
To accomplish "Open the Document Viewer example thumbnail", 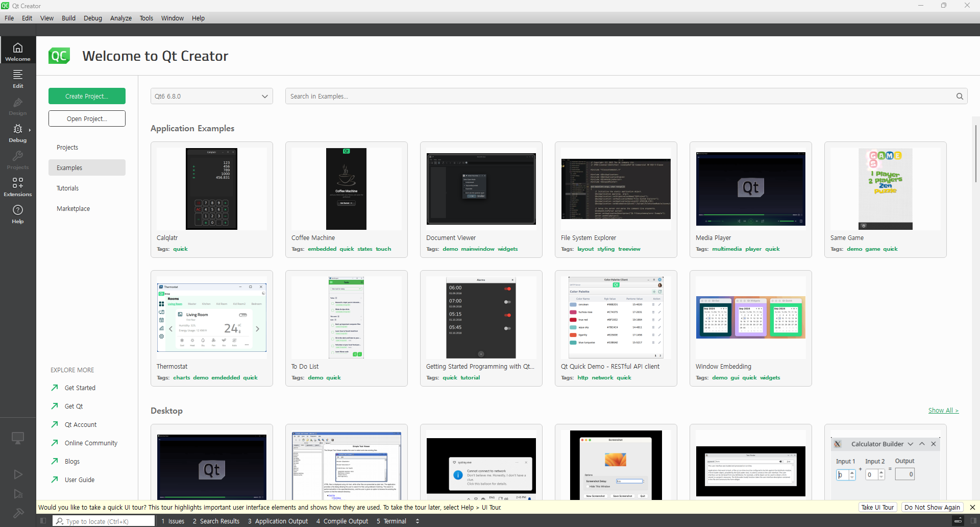I will pyautogui.click(x=481, y=189).
